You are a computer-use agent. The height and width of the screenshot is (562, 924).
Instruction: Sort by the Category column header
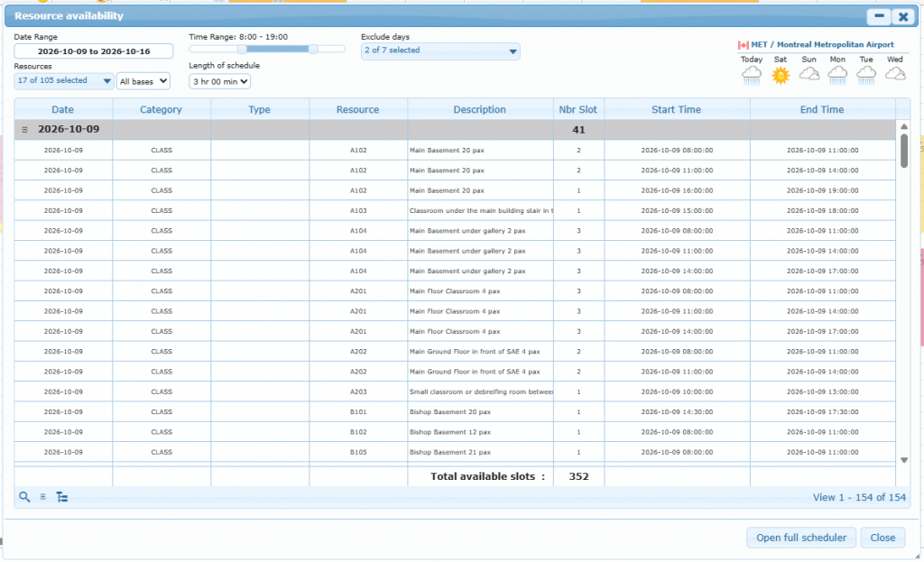161,109
